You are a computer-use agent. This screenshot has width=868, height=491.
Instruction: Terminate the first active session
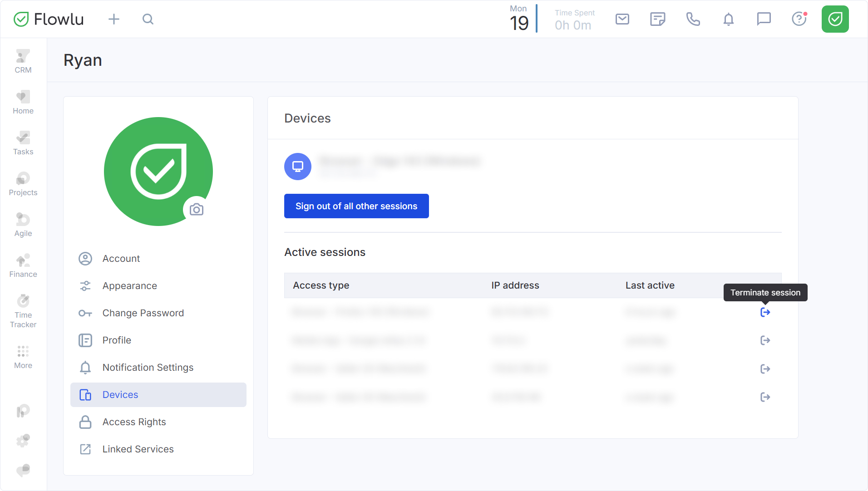765,312
